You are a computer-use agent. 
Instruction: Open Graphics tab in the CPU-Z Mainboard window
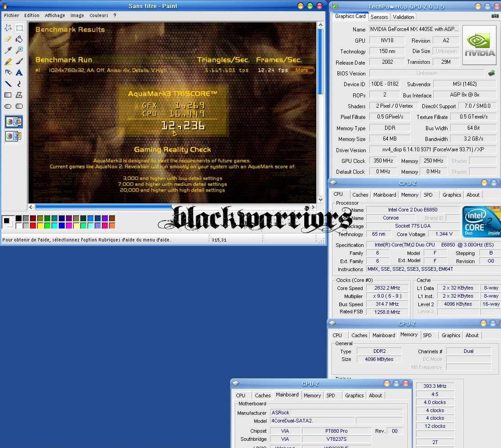click(355, 395)
